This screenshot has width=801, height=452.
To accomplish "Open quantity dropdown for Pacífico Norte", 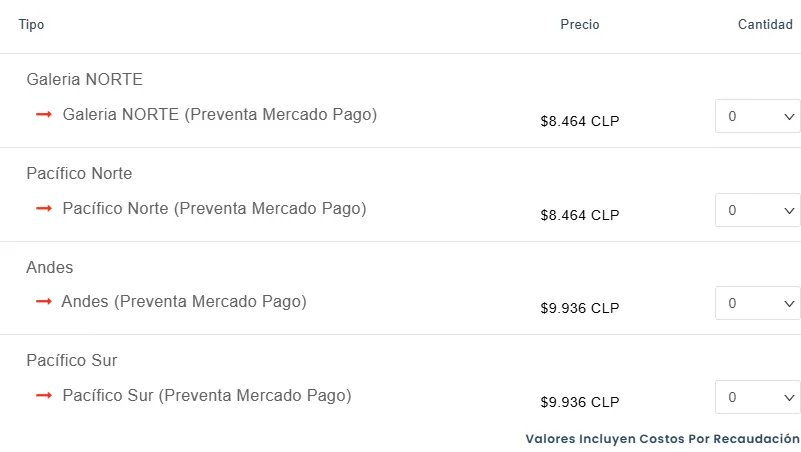I will 757,210.
